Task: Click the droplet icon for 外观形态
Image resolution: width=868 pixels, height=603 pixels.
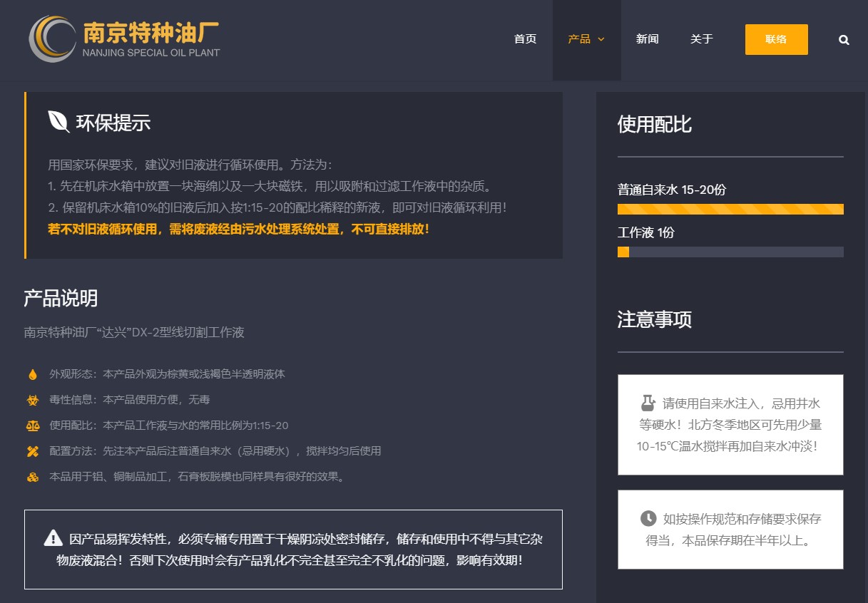Action: pos(33,374)
